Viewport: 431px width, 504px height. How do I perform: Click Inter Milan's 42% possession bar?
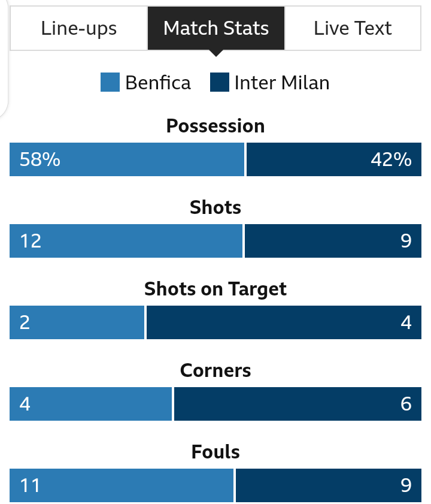[334, 159]
